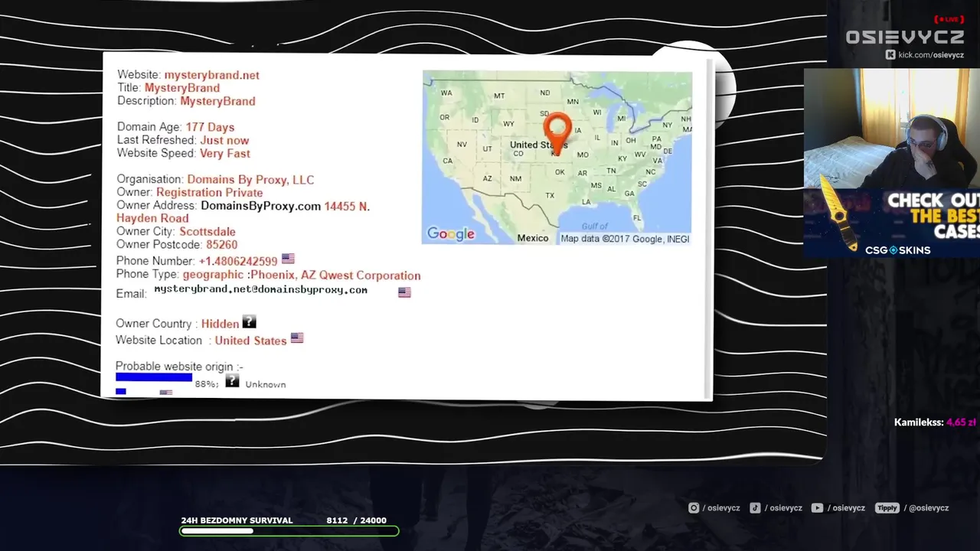Click the US flag beside Website Location
This screenshot has height=551, width=980.
pos(297,338)
